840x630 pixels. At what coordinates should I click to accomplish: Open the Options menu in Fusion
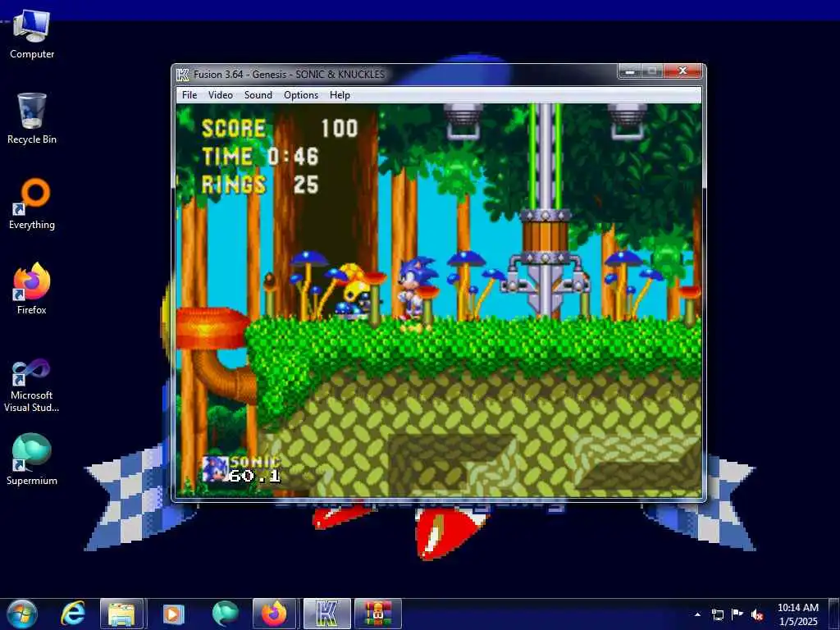301,95
